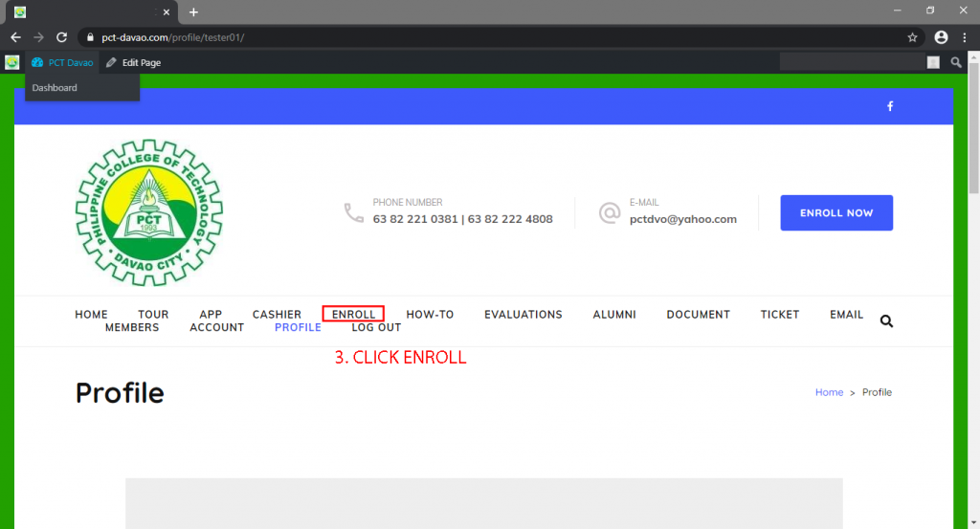Open the CASHIER menu item

tap(277, 315)
